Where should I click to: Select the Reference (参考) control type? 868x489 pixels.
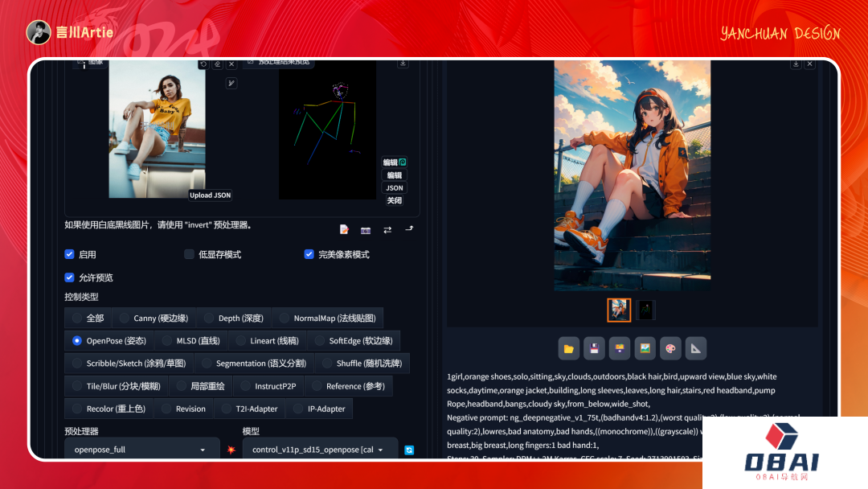point(349,386)
